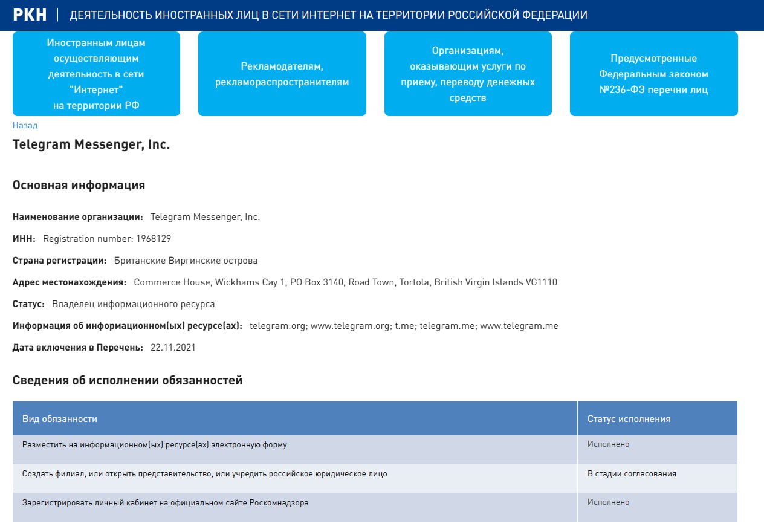The image size is (764, 532).
Task: Select the 'В стадии согласования' status cell
Action: coord(658,479)
